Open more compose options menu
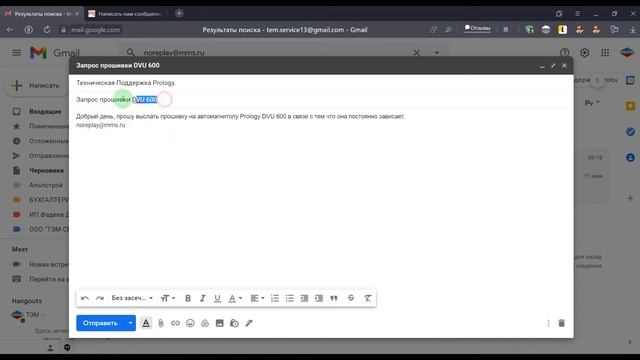 tap(548, 323)
